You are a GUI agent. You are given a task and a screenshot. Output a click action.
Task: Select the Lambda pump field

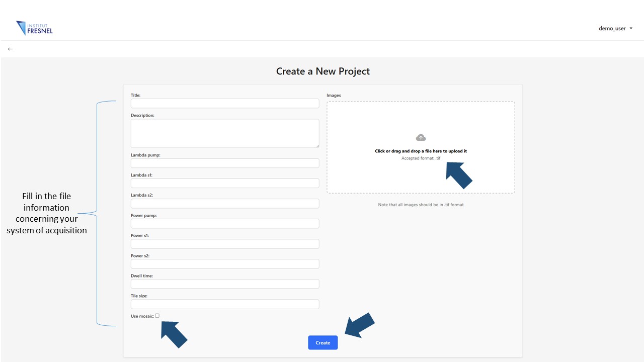tap(225, 163)
